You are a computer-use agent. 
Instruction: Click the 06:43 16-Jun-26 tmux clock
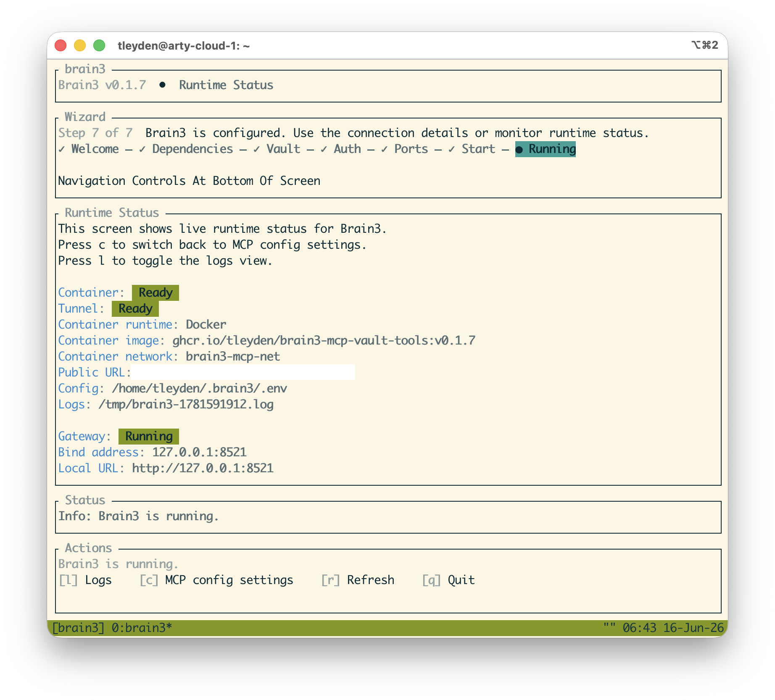(673, 628)
